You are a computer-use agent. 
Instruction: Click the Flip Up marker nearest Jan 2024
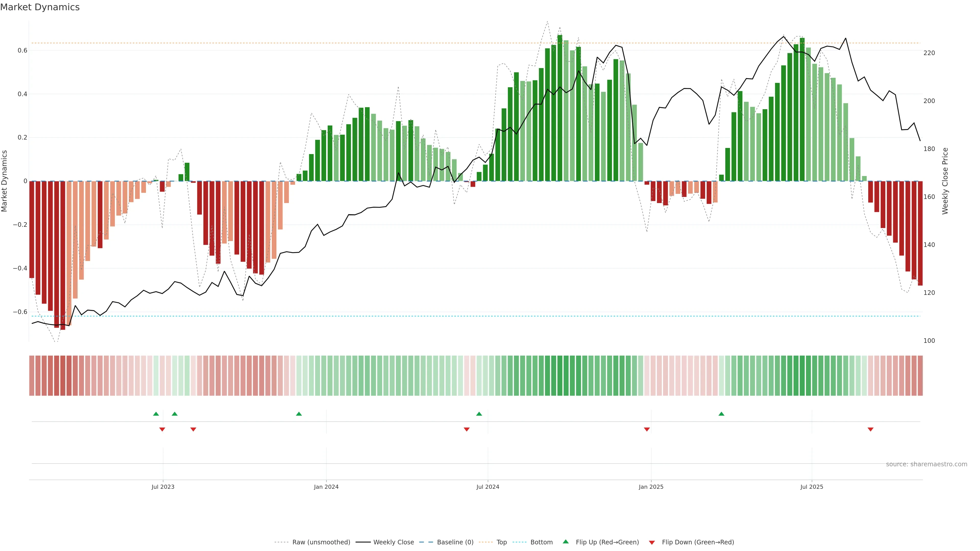coord(299,414)
